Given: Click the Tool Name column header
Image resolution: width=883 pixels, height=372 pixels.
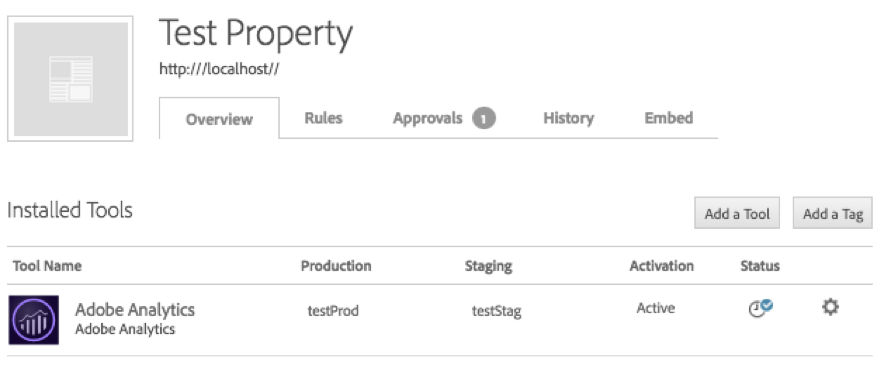Looking at the screenshot, I should (x=47, y=266).
